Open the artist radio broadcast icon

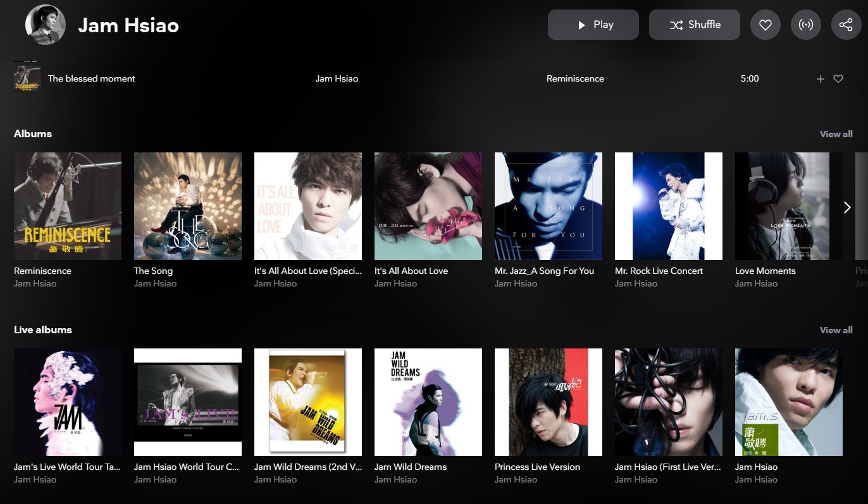tap(806, 25)
